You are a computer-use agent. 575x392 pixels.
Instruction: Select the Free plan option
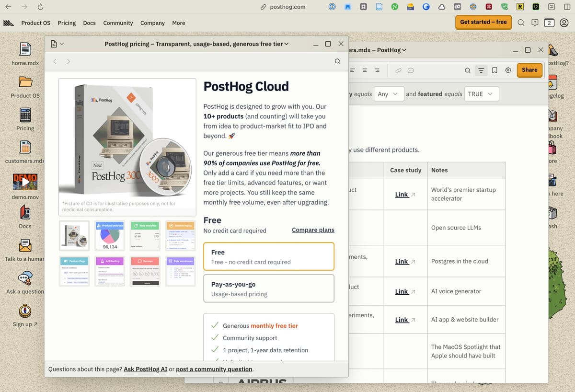click(x=268, y=256)
